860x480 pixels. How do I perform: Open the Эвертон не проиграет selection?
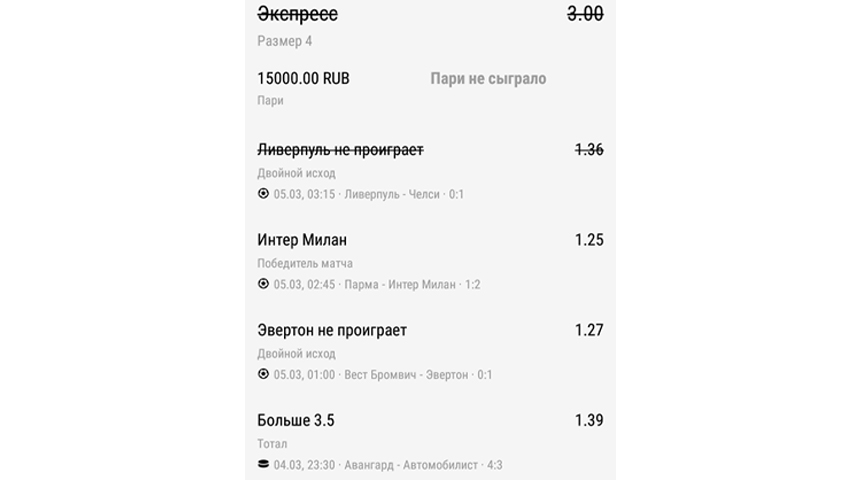(332, 330)
